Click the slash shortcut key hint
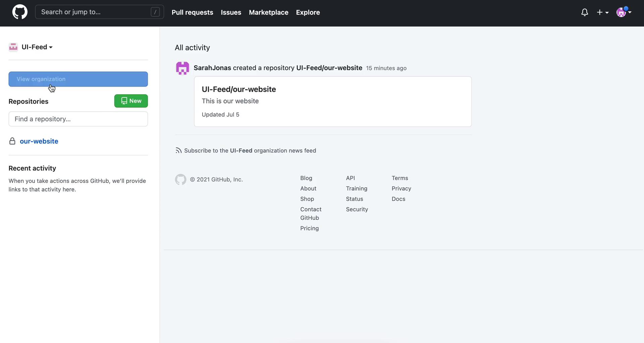644x343 pixels. point(155,12)
